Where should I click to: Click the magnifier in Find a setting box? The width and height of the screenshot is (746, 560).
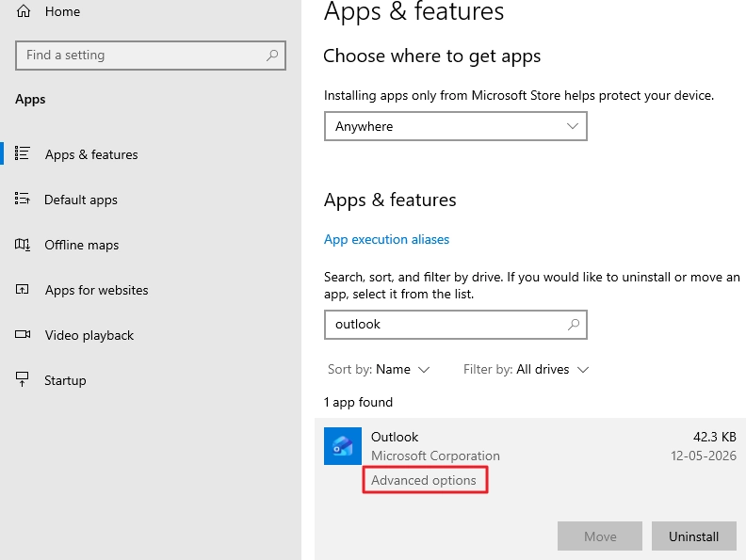tap(272, 56)
